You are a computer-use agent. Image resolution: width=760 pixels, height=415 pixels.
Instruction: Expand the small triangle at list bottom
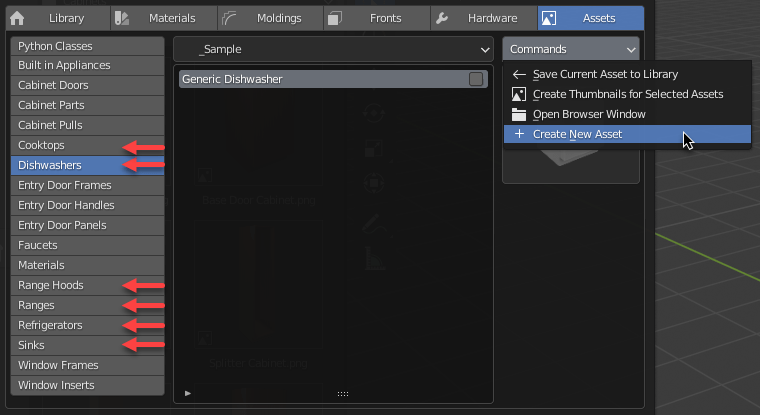(188, 393)
